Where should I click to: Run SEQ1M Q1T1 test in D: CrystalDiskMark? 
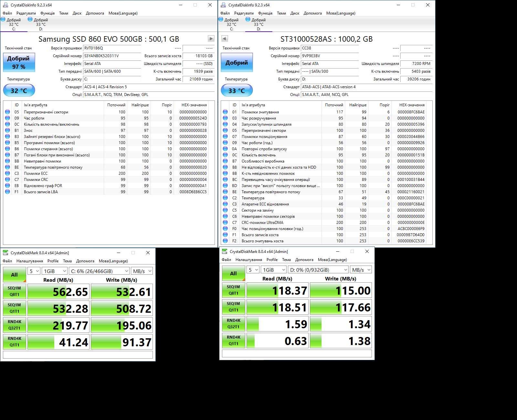pyautogui.click(x=234, y=307)
